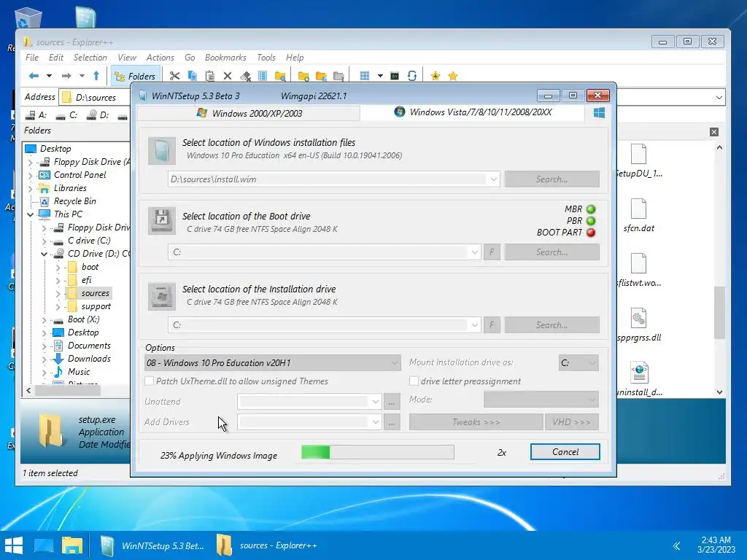Screen dimensions: 747x560
Task: Expand the boot folder tree node
Action: tap(58, 267)
